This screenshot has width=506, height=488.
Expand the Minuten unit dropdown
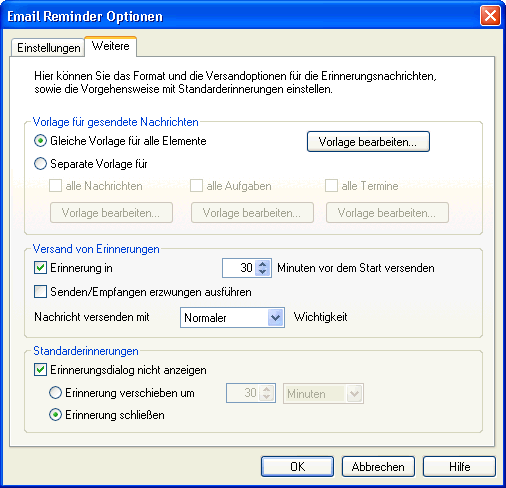click(354, 394)
